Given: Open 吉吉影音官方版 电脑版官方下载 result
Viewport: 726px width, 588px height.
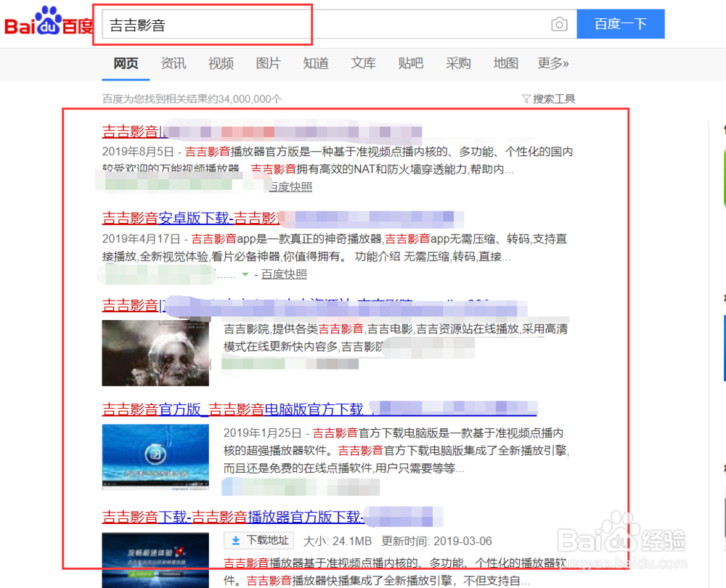Looking at the screenshot, I should [319, 409].
